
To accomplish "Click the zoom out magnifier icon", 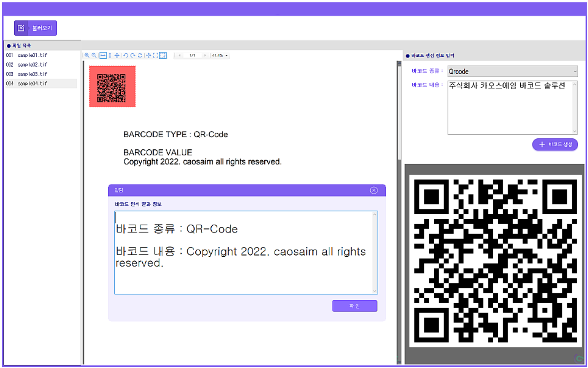I will [x=94, y=56].
